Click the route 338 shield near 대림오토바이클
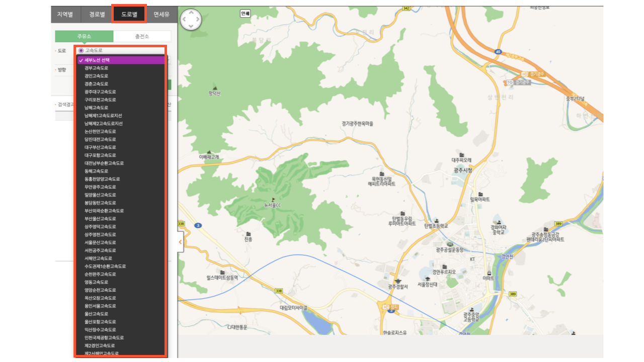Viewport: 644px width, 362px height. (279, 291)
